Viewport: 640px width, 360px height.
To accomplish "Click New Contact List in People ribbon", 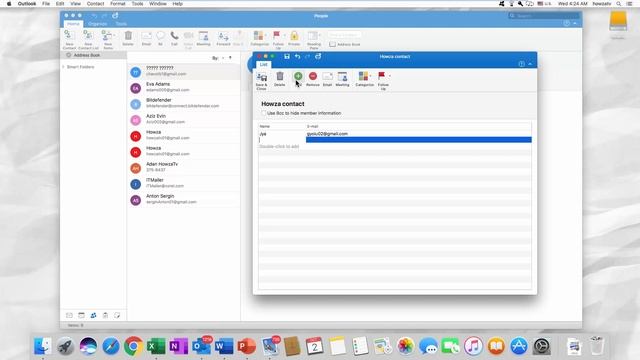I will (88, 40).
